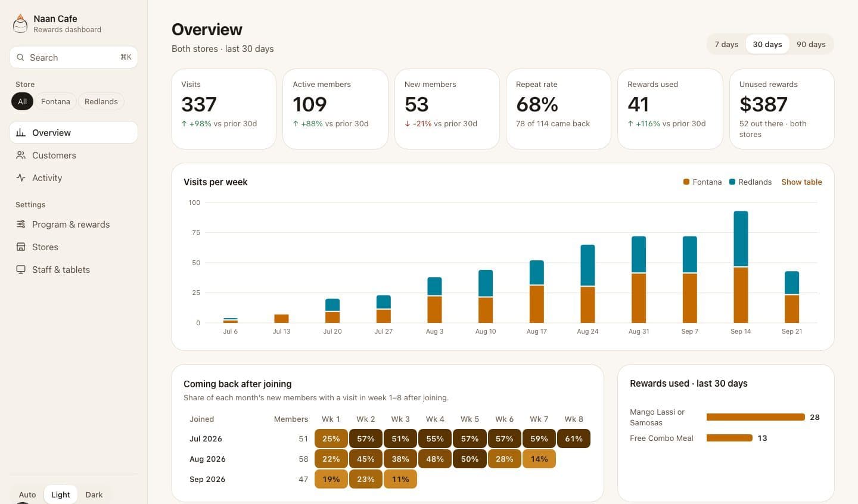Click the Customers people icon
This screenshot has height=504, width=858.
pos(21,155)
